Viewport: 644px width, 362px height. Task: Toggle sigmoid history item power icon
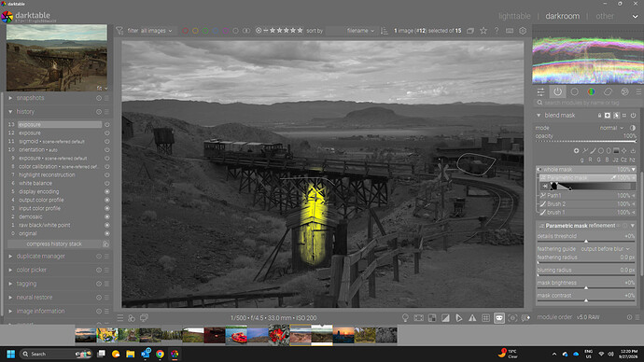pyautogui.click(x=106, y=141)
